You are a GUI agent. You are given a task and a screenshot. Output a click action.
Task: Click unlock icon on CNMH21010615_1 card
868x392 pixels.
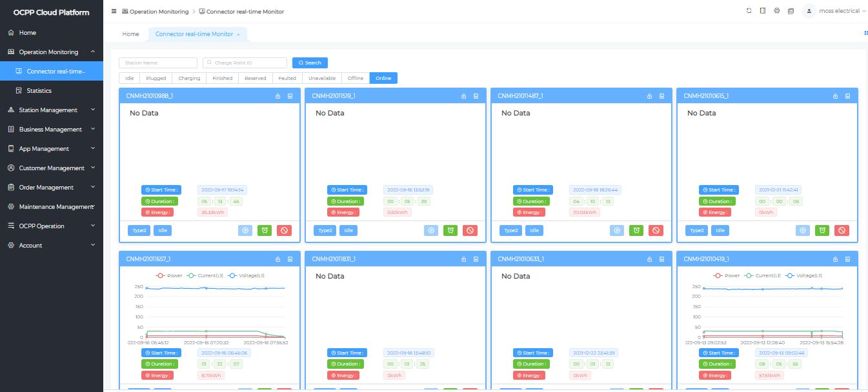(836, 96)
